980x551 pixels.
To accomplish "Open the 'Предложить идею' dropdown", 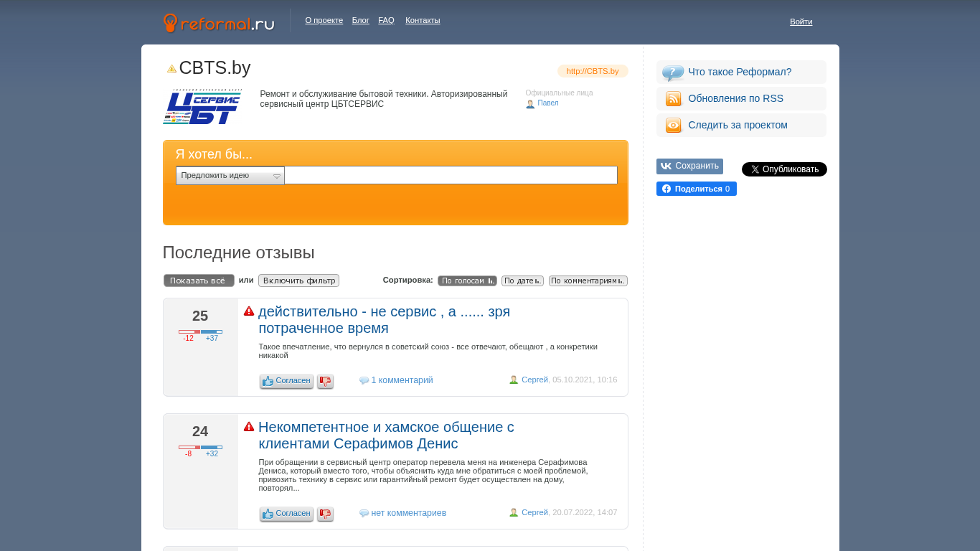I will (x=230, y=176).
